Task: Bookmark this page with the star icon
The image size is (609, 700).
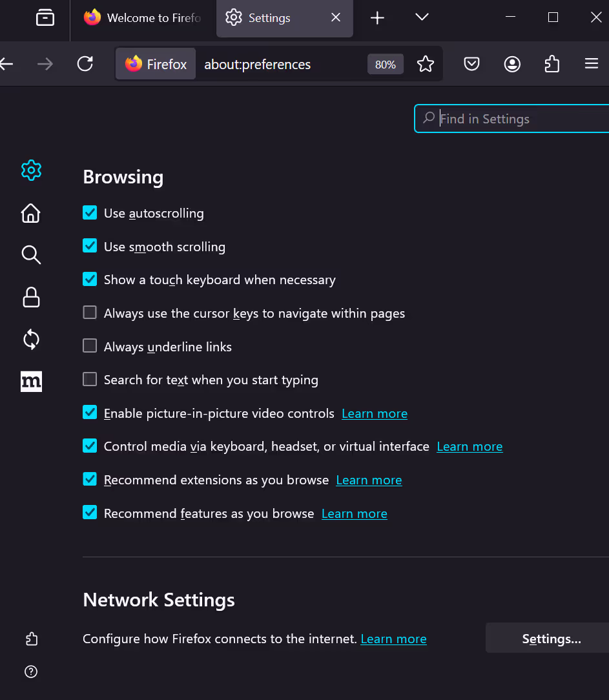Action: pyautogui.click(x=426, y=64)
